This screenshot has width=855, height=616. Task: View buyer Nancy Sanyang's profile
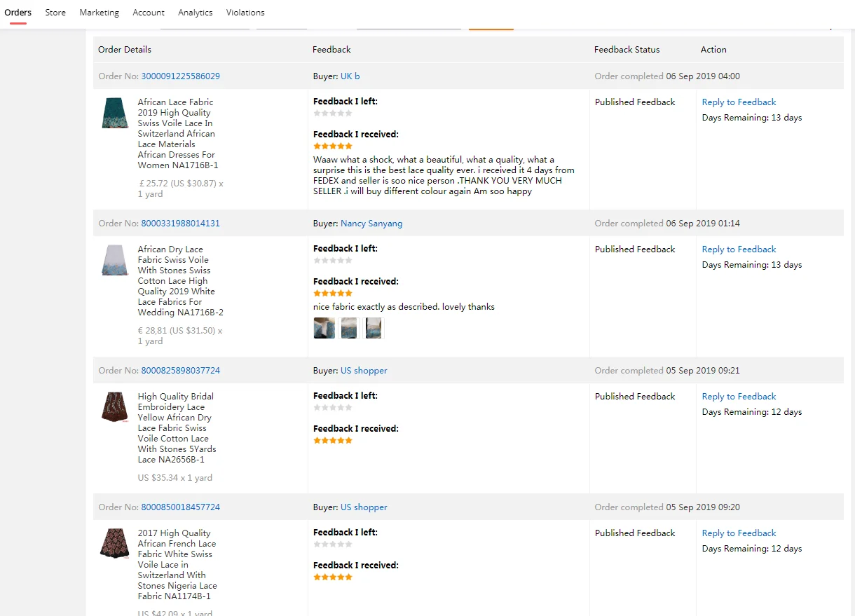pyautogui.click(x=371, y=224)
